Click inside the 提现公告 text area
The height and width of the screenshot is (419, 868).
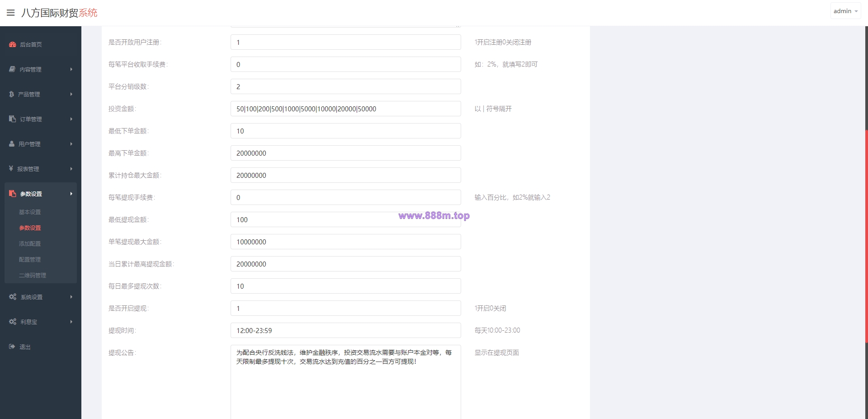(x=346, y=382)
